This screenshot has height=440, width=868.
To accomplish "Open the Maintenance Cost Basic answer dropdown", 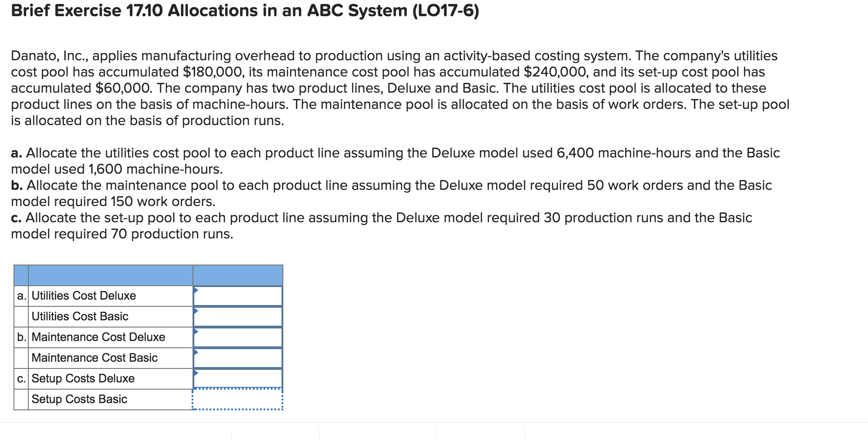I will (238, 358).
